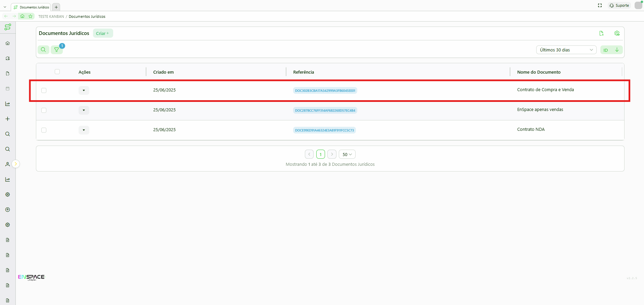Screen dimensions: 644x305
Task: Go to the previous page of results
Action: [309, 154]
